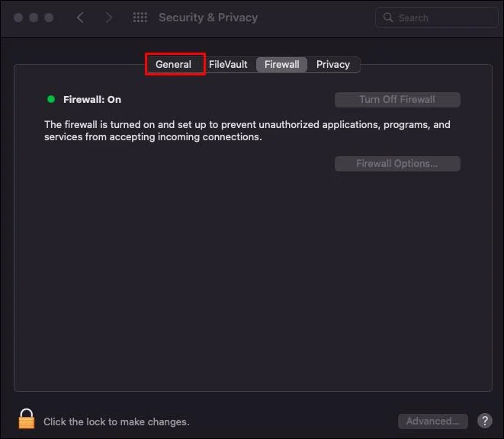The width and height of the screenshot is (504, 439).
Task: Open Firewall Options dialog
Action: [x=397, y=164]
